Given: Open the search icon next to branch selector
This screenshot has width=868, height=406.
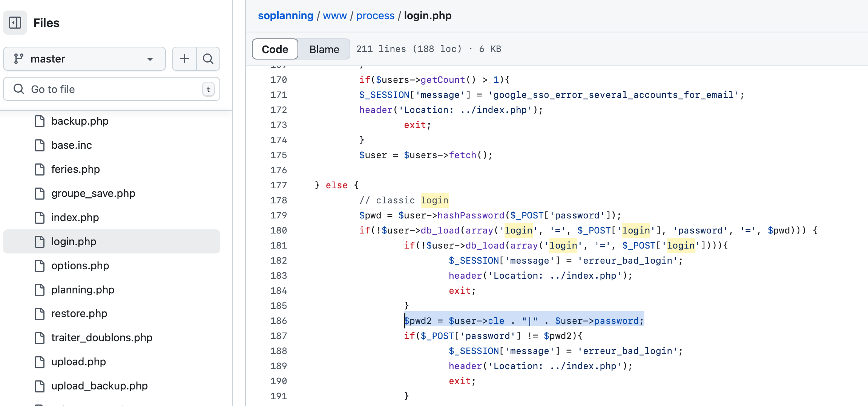Looking at the screenshot, I should (208, 59).
